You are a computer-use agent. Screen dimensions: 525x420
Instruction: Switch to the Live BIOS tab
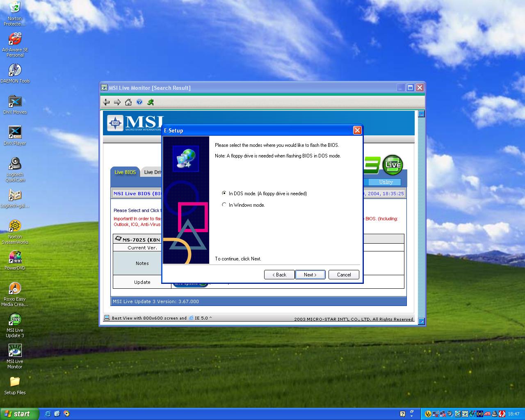[x=125, y=172]
